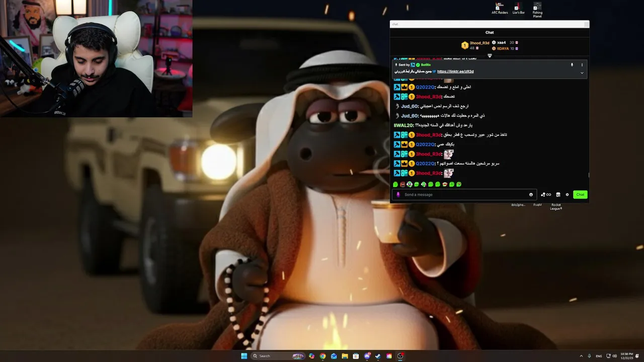Open chat settings gear

(567, 195)
